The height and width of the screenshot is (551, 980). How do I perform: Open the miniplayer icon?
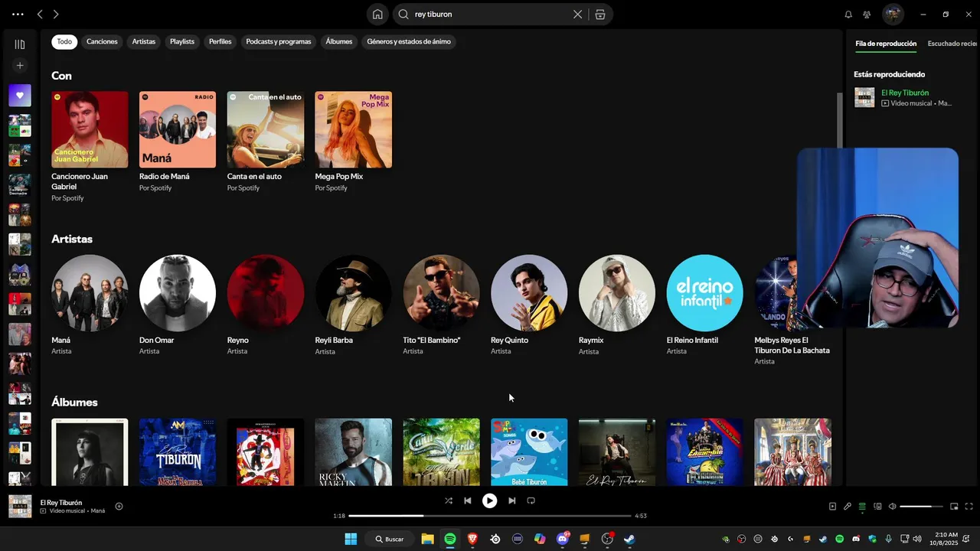[x=954, y=506]
